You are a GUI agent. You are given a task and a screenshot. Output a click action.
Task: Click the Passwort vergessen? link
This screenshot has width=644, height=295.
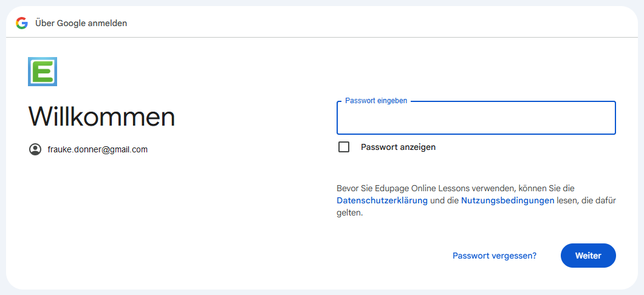pos(495,256)
